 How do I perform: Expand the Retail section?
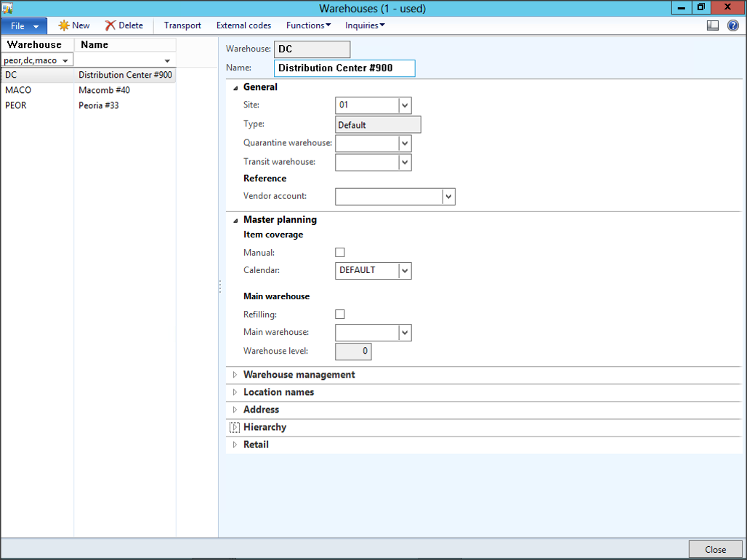[x=256, y=444]
